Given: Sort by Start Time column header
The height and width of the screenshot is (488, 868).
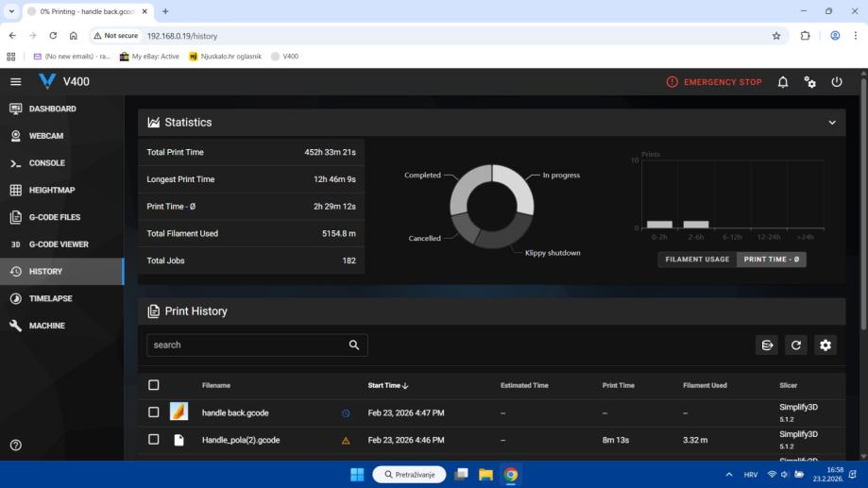Looking at the screenshot, I should pyautogui.click(x=389, y=385).
